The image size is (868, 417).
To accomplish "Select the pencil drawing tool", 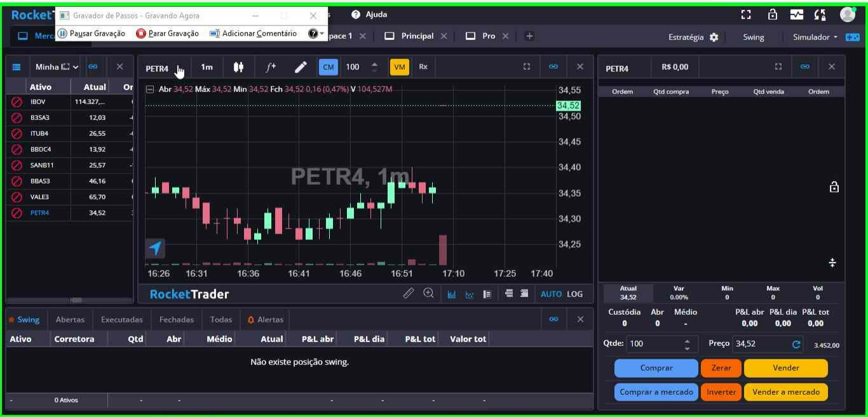I will click(301, 67).
